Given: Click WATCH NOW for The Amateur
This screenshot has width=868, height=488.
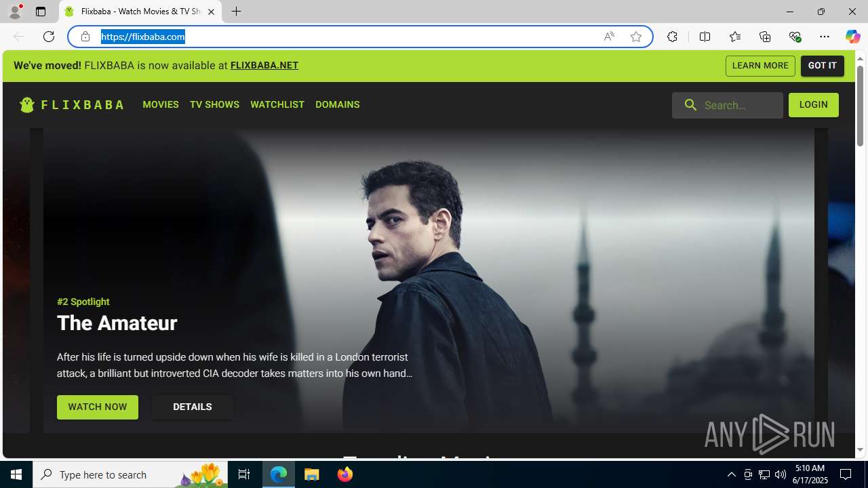Looking at the screenshot, I should [98, 407].
